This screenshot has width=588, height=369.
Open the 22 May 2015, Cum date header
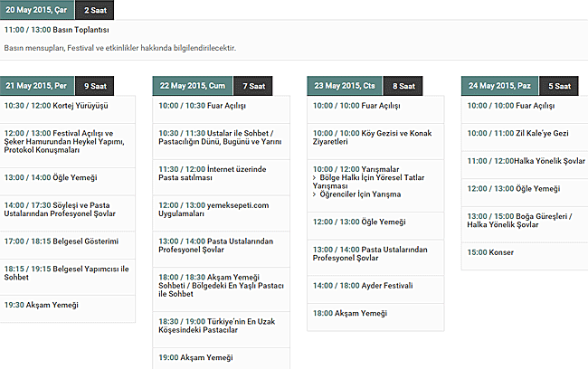pyautogui.click(x=190, y=86)
